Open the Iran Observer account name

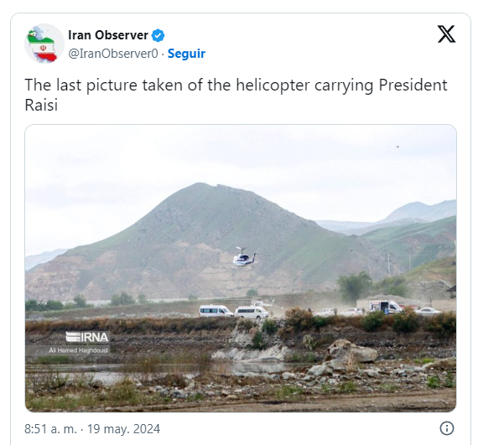(108, 35)
